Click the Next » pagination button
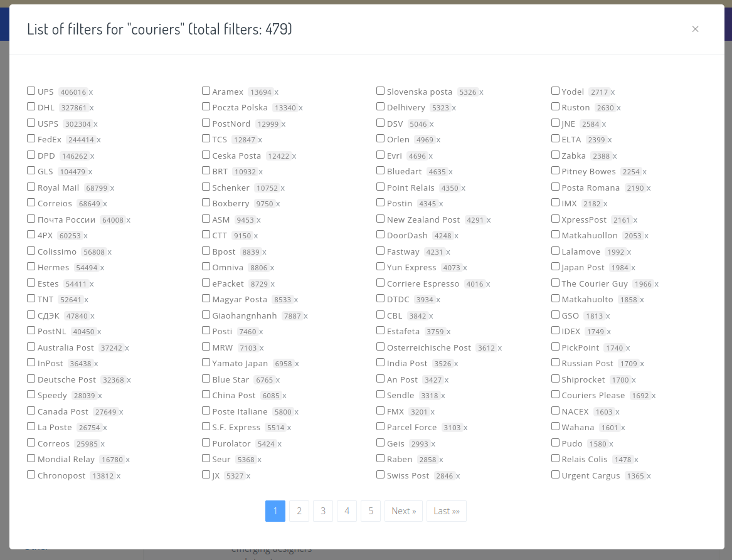732x560 pixels. point(403,511)
